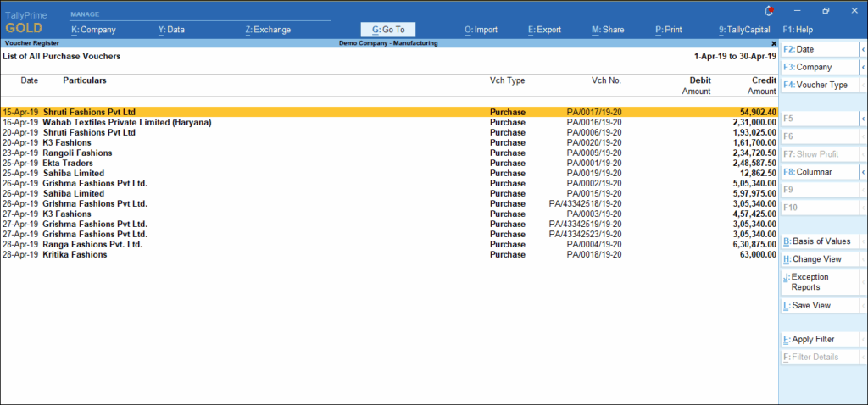Select the Kritika Fashions row
The height and width of the screenshot is (405, 868).
[389, 254]
